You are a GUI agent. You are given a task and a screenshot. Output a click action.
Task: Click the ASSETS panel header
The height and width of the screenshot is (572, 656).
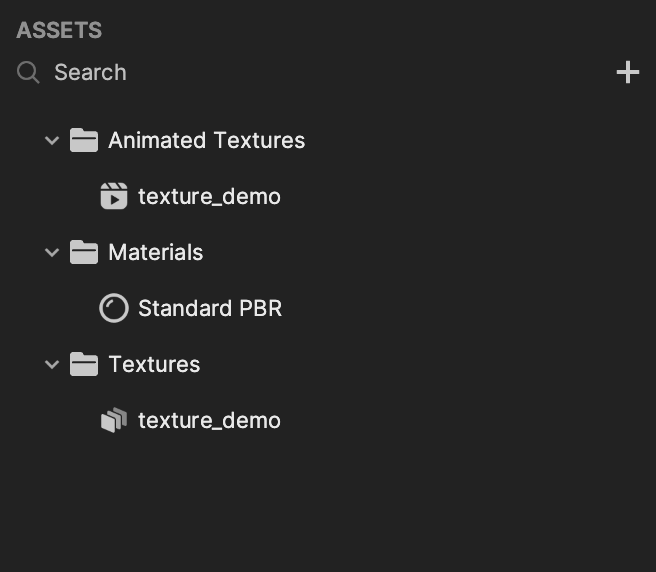click(x=59, y=30)
